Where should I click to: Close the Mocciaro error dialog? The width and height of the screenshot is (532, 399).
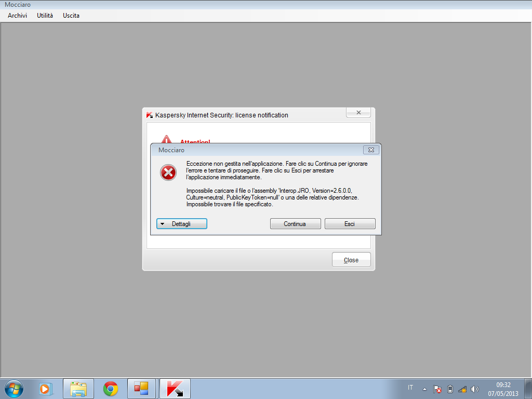(371, 150)
